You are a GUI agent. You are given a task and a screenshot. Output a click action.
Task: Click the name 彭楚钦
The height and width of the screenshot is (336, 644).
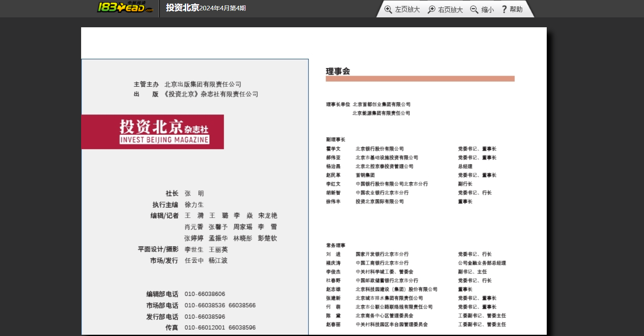click(268, 238)
